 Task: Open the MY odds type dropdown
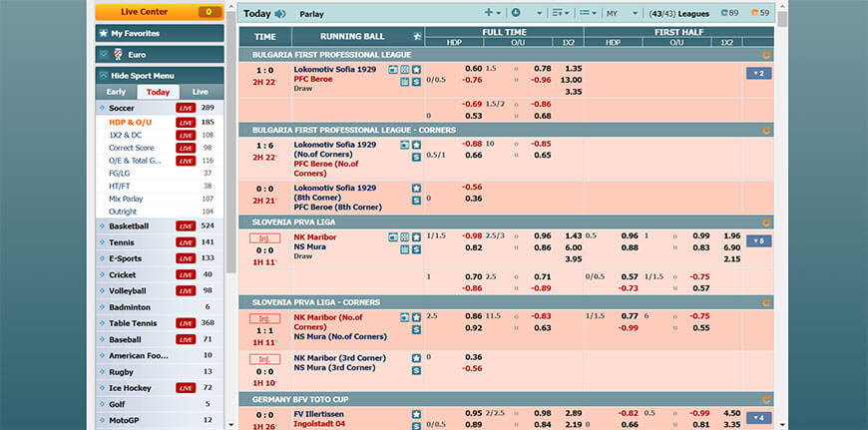pos(623,13)
